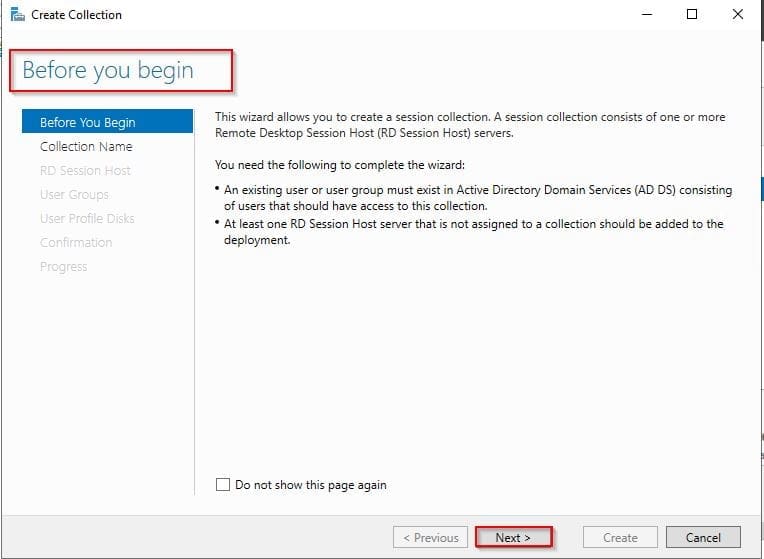This screenshot has height=559, width=764.
Task: Click the wizard intro paragraph about session collections
Action: coord(470,125)
